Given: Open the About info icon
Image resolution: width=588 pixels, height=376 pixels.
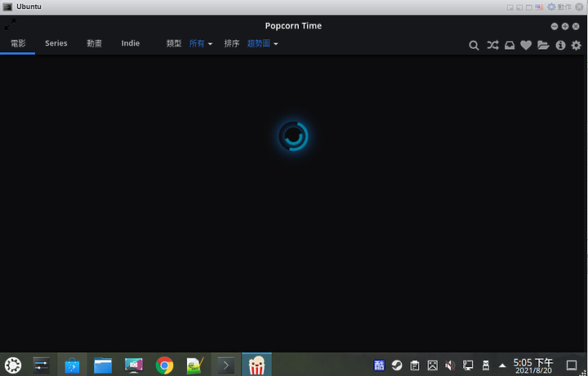Looking at the screenshot, I should coord(560,46).
